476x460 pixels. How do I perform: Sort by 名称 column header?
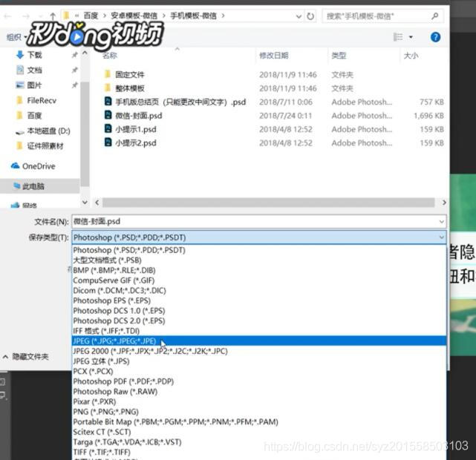tap(110, 56)
